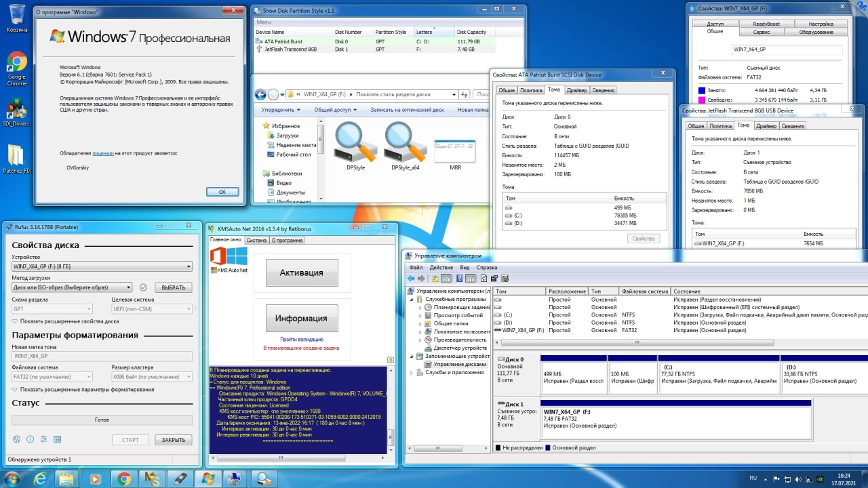Select Управление дисками tree item
The height and width of the screenshot is (488, 868).
454,364
